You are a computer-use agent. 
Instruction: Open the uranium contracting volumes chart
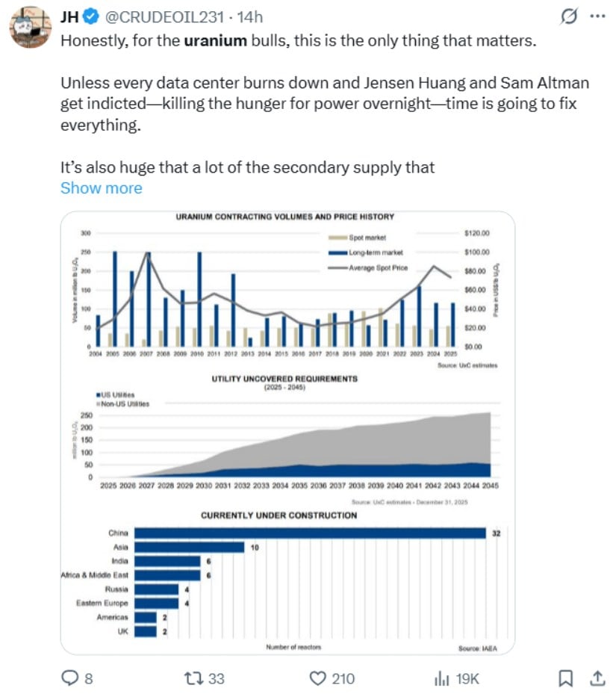(287, 291)
